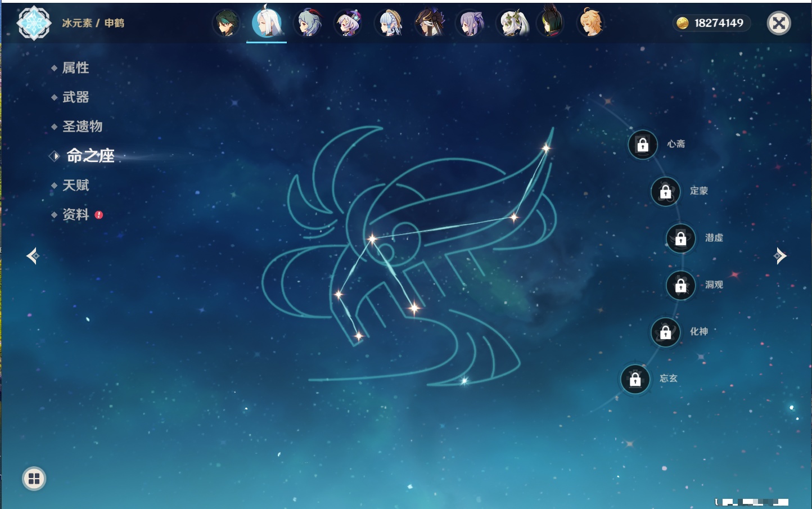Switch to Ganyu's blue-haired portrait

(308, 23)
